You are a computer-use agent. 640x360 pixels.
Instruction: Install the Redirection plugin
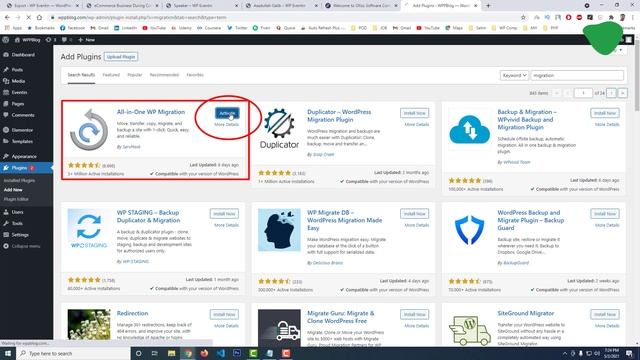pos(224,314)
